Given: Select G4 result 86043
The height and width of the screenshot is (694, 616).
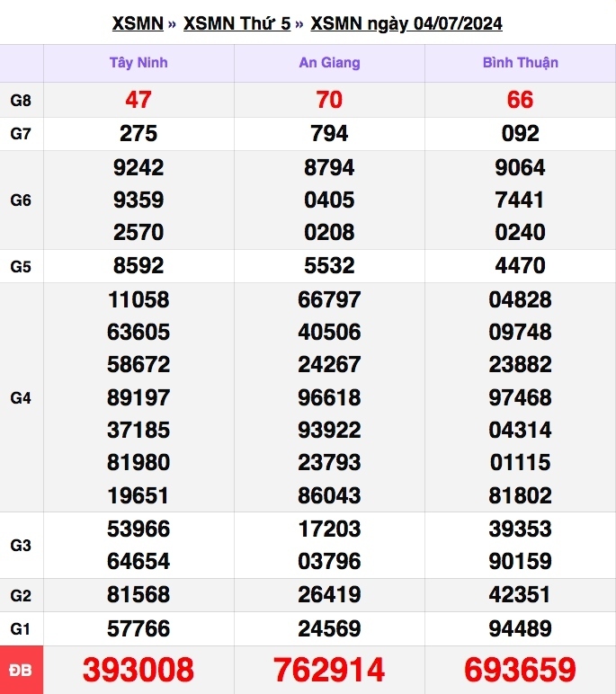Looking at the screenshot, I should pos(329,495).
